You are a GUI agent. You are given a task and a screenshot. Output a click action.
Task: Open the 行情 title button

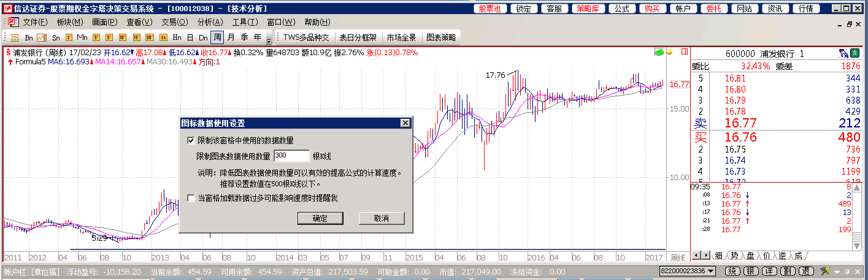pyautogui.click(x=806, y=9)
